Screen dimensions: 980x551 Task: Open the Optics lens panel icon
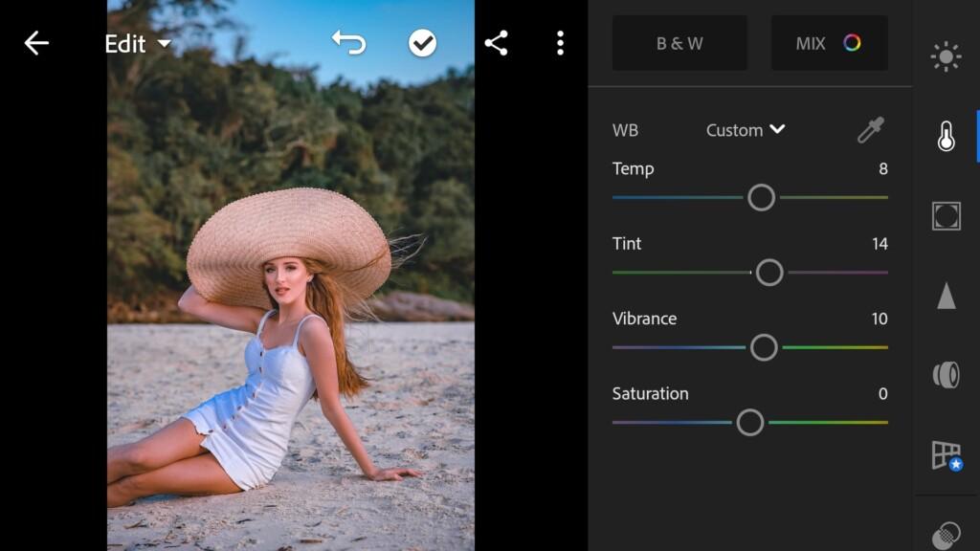[x=947, y=375]
